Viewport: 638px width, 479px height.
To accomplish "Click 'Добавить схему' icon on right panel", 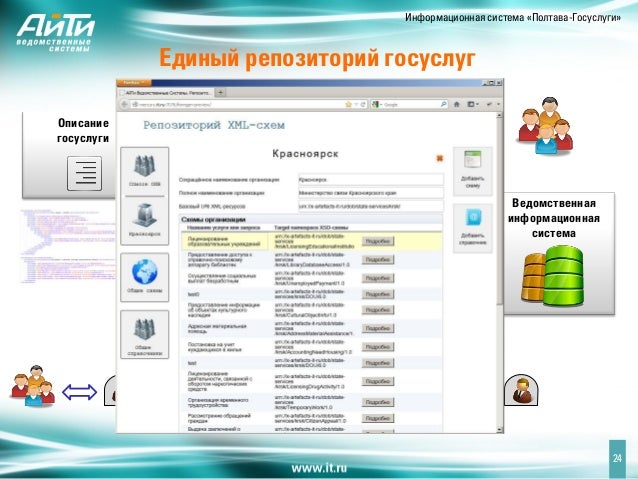I will (472, 160).
